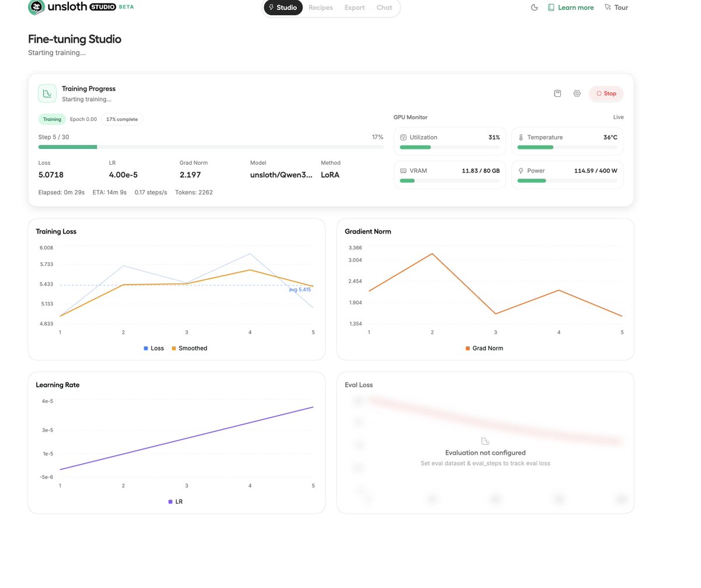Click the VRAM memory icon
This screenshot has width=701, height=588.
point(404,171)
